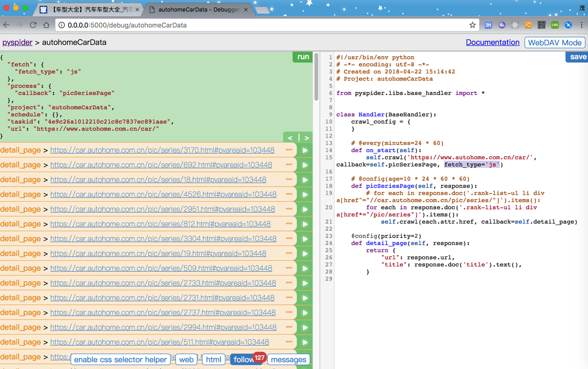The width and height of the screenshot is (588, 369).
Task: Reload the page
Action: (x=33, y=25)
